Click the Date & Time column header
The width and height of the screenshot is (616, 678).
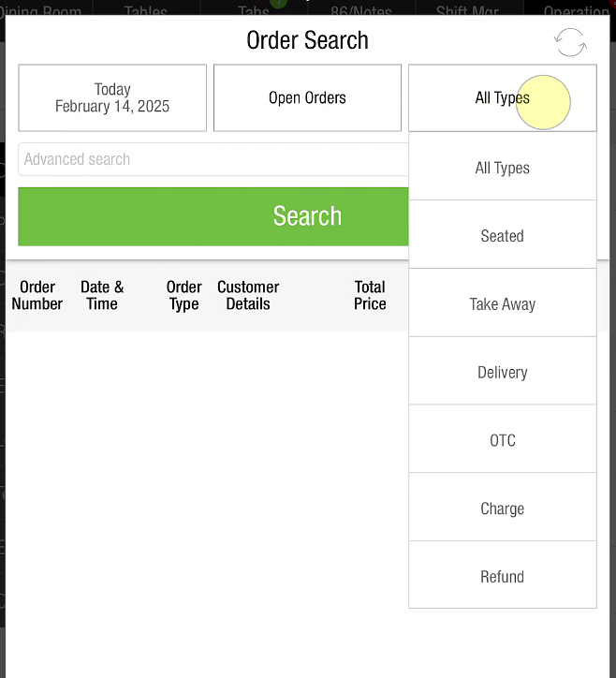pyautogui.click(x=102, y=295)
